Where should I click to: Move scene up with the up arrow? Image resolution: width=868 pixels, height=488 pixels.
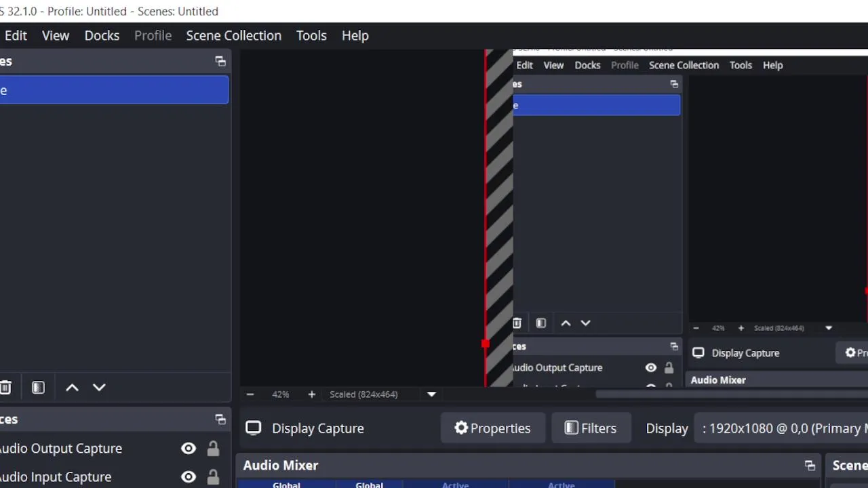[72, 388]
